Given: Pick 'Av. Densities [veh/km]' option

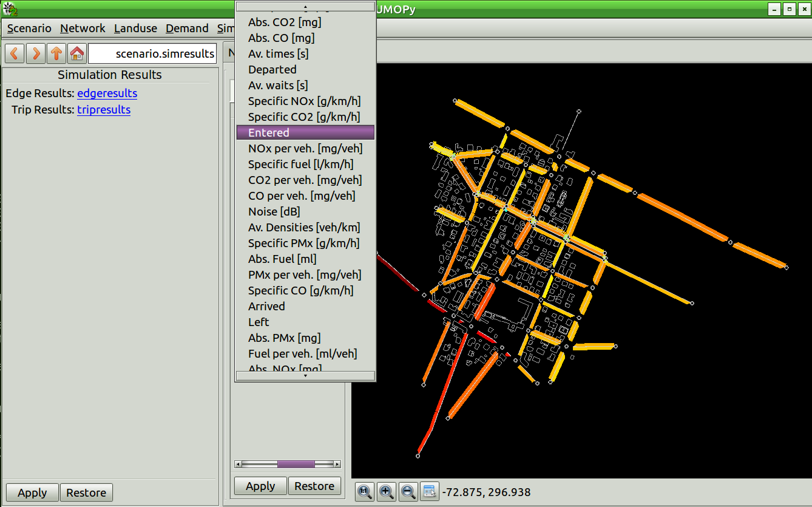Looking at the screenshot, I should pos(304,227).
